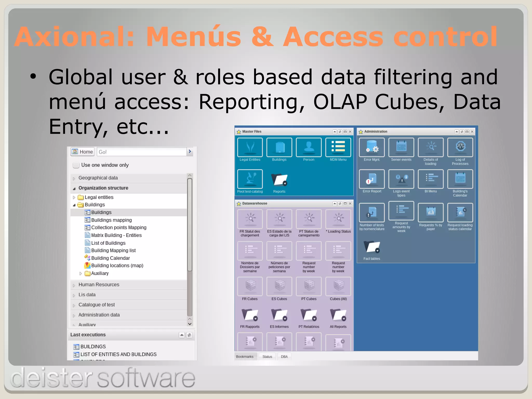Click the Go arrow button
This screenshot has width=532, height=399.
coord(190,152)
